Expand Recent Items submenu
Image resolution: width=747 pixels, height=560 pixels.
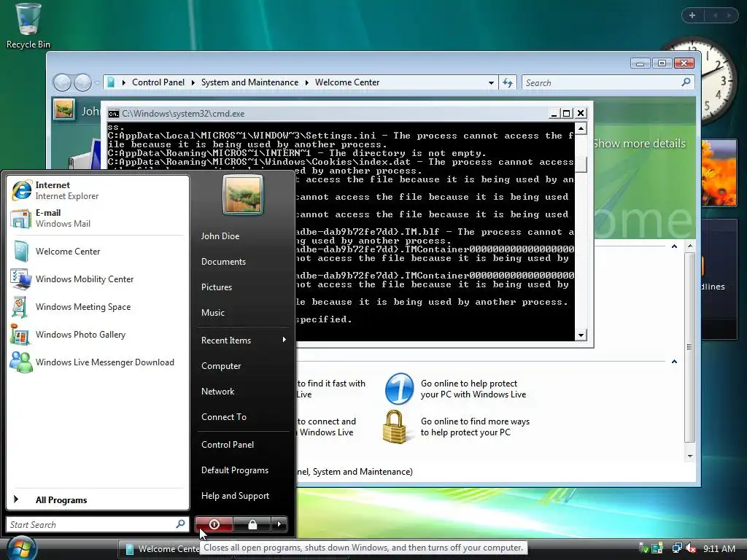tap(244, 340)
